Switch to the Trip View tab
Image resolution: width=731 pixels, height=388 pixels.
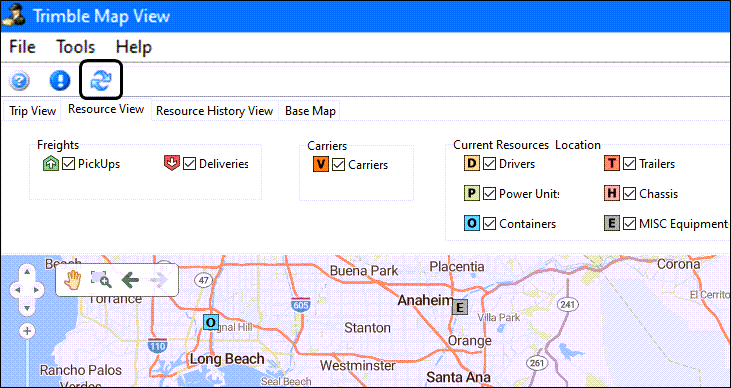pos(32,111)
